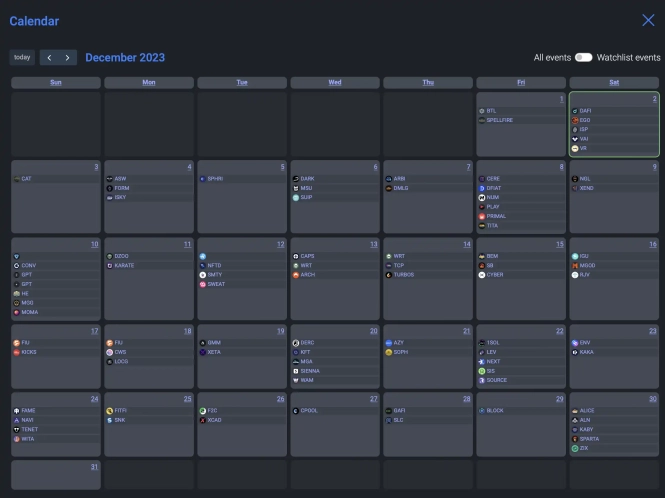Open the date number 25 link
The width and height of the screenshot is (665, 498).
pos(187,399)
